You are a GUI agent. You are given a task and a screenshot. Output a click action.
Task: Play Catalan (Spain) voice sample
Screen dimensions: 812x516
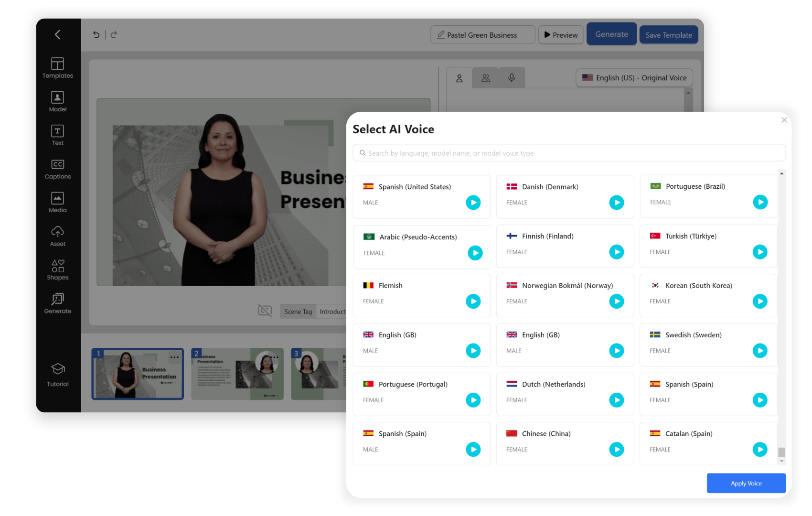760,449
